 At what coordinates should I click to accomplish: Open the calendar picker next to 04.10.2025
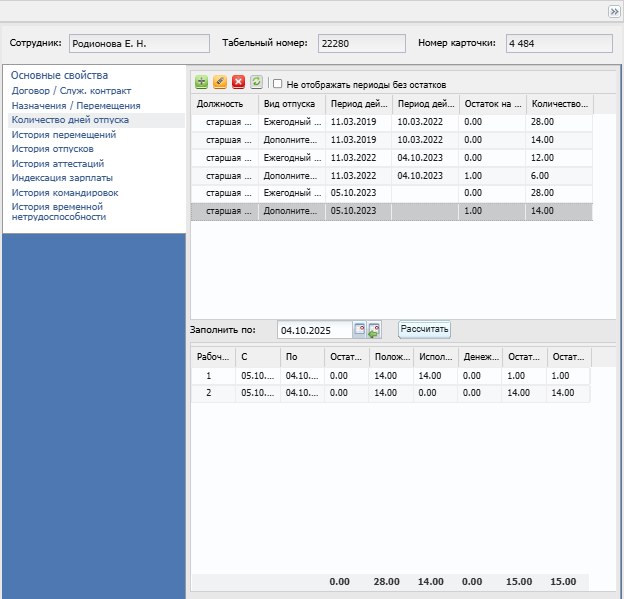pos(359,330)
